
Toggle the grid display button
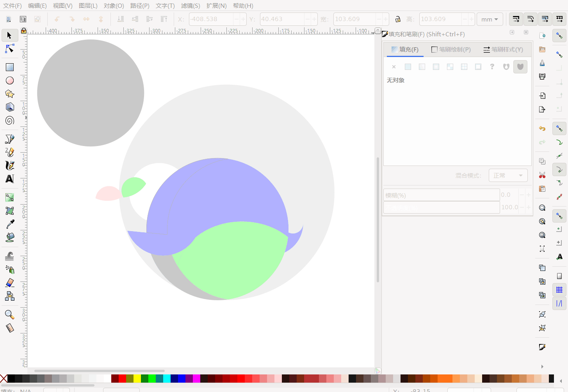[559, 290]
